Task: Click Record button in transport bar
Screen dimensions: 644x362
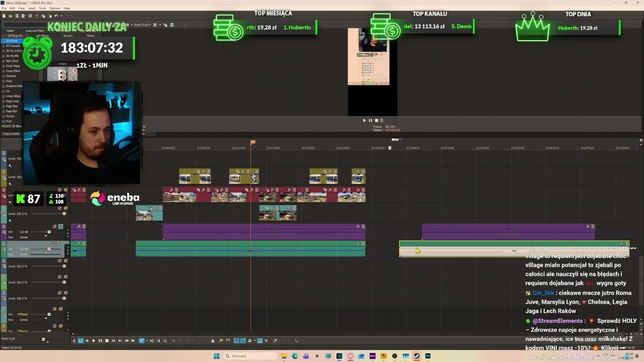Action: pyautogui.click(x=74, y=340)
